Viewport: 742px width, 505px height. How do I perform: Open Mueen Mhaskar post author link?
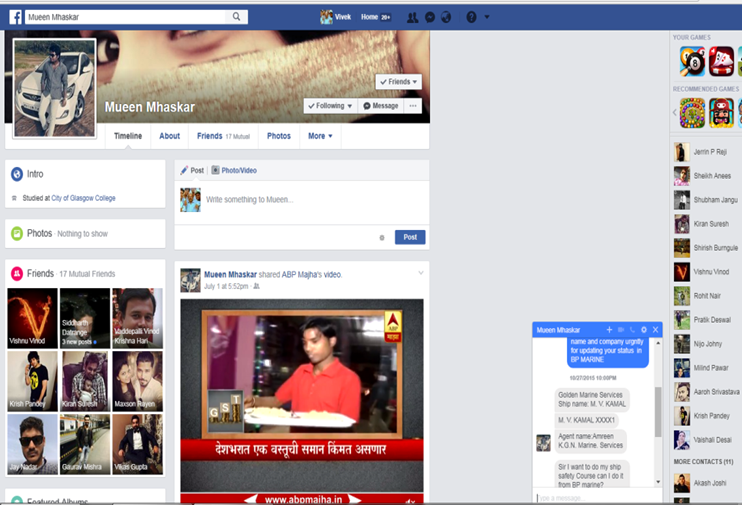coord(230,275)
